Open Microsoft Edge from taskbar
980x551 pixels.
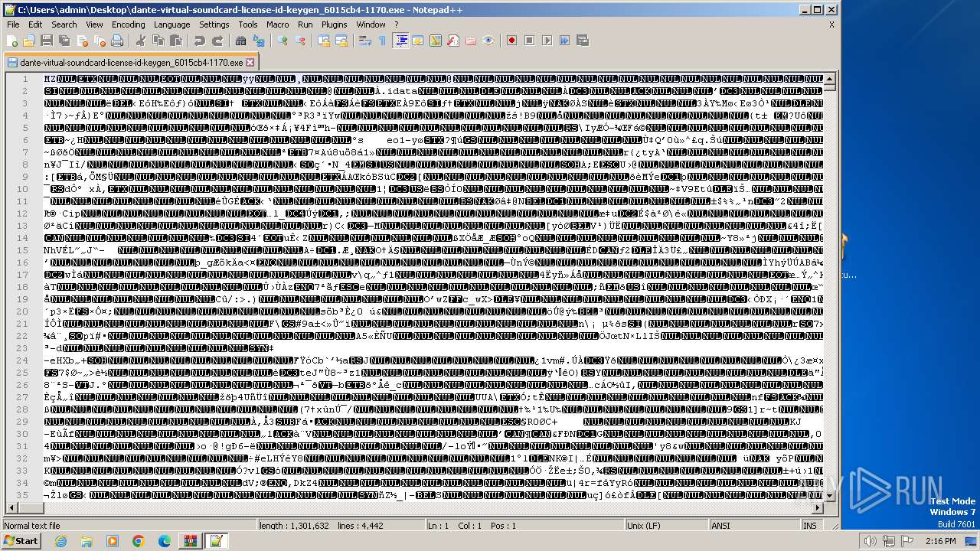pyautogui.click(x=165, y=541)
